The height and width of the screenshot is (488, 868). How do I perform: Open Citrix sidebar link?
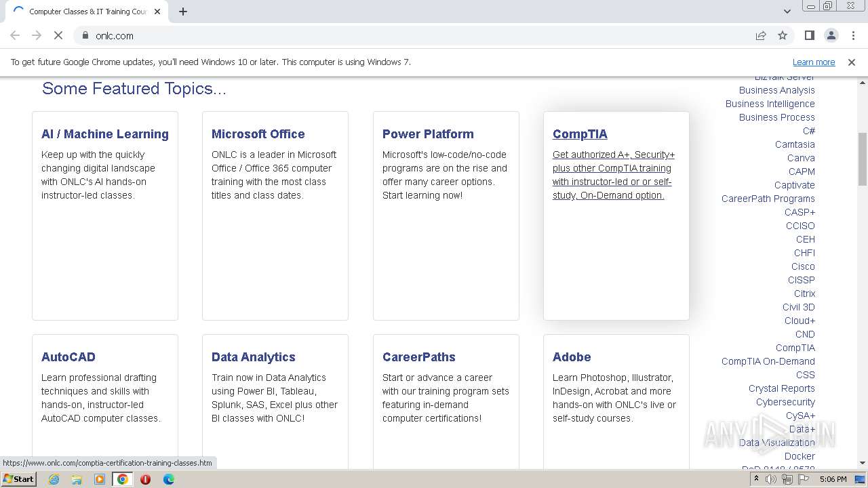pos(804,293)
